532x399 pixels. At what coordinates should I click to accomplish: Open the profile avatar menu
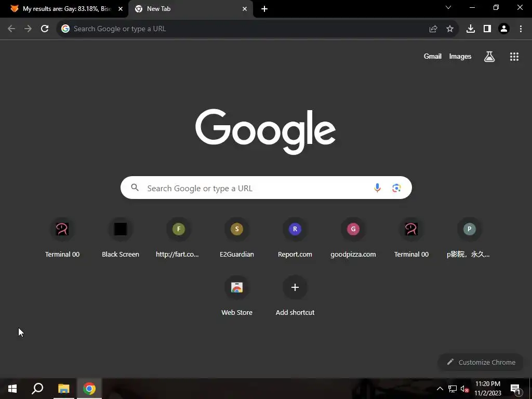pyautogui.click(x=504, y=29)
